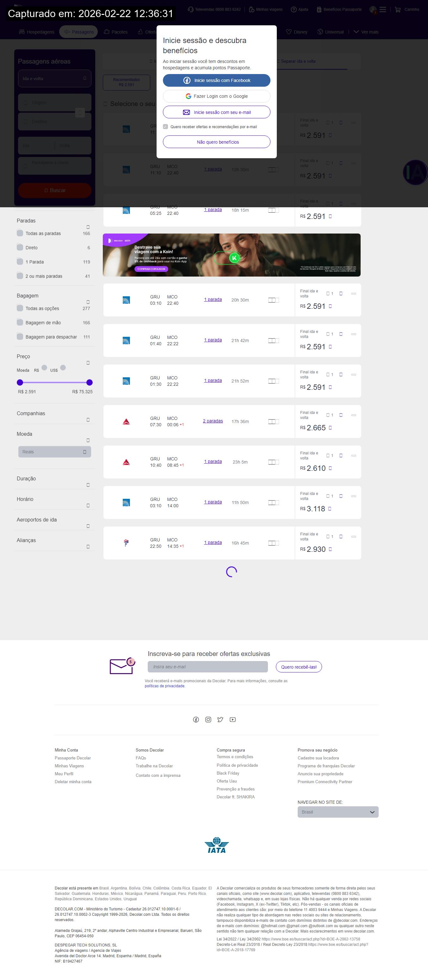The width and height of the screenshot is (428, 980).
Task: Open the round IA assistant floating button
Action: click(x=415, y=173)
